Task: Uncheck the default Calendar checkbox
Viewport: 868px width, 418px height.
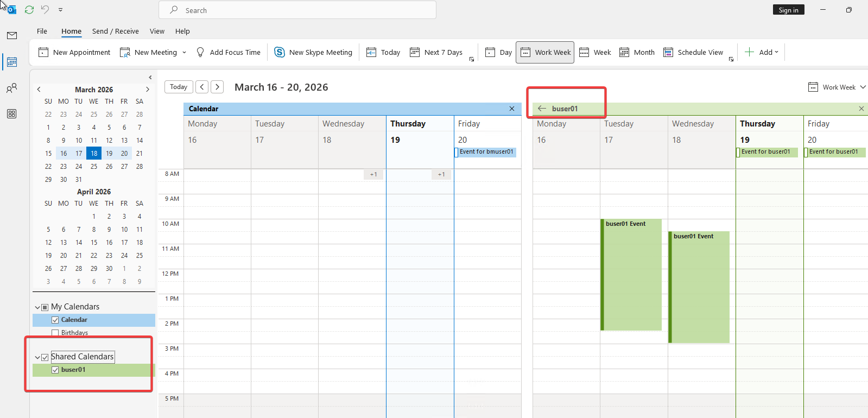Action: pos(55,320)
